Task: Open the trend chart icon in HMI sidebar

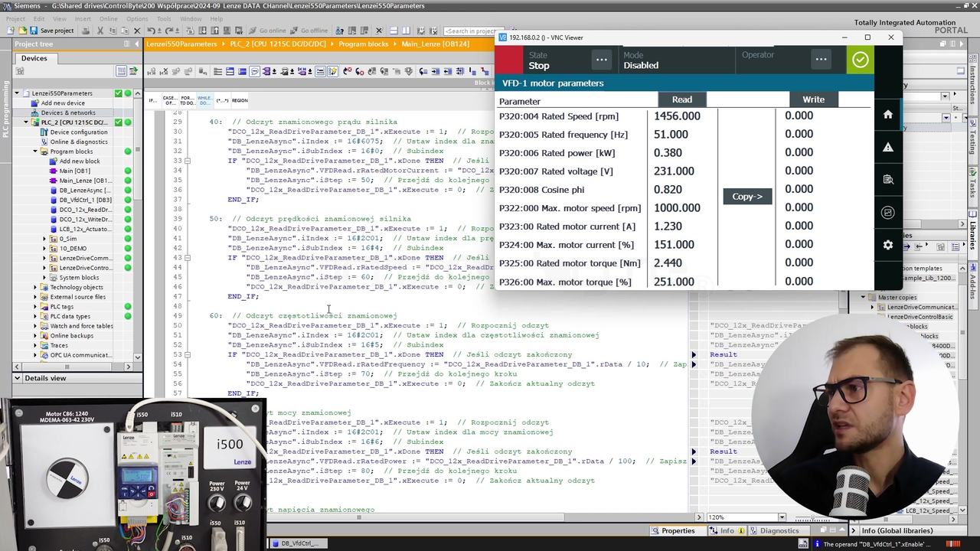Action: [x=888, y=212]
